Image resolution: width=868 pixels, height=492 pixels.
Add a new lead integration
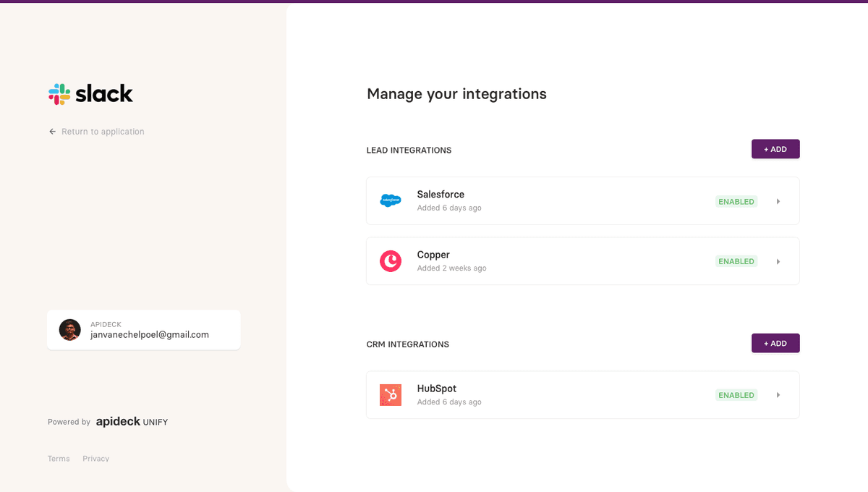click(x=775, y=149)
